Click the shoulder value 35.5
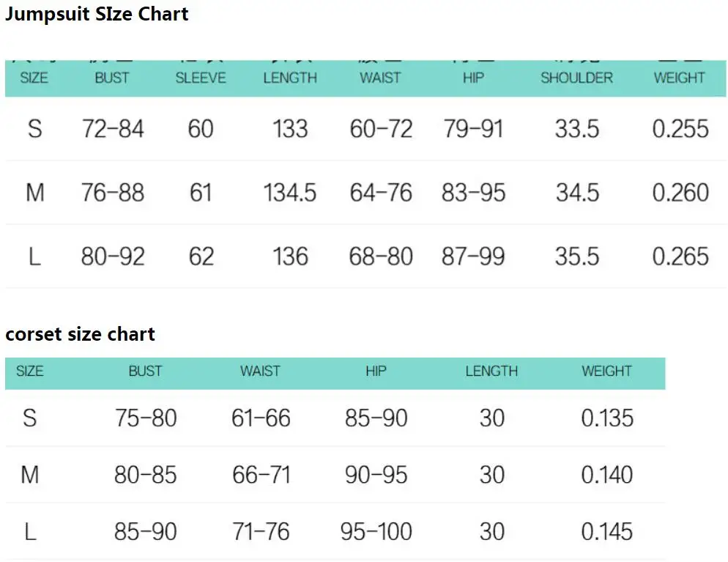728x562 pixels. [577, 256]
